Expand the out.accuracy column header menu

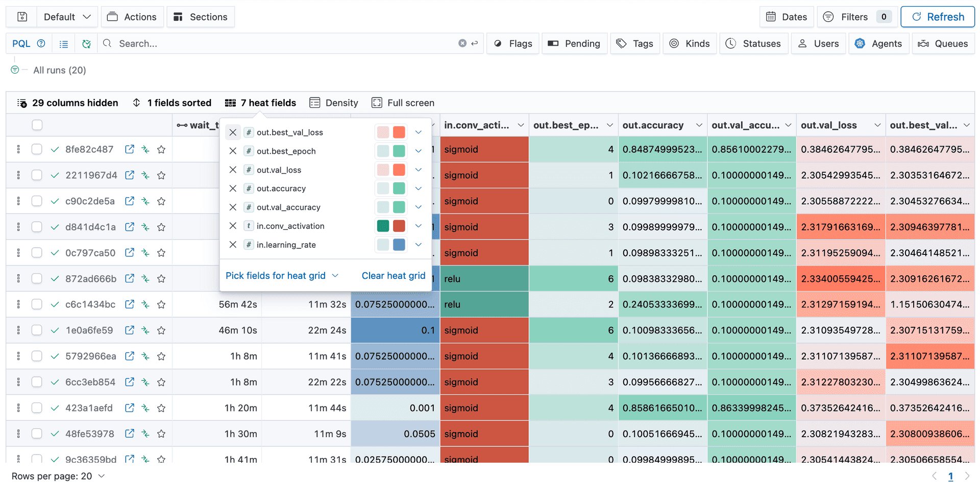(699, 125)
